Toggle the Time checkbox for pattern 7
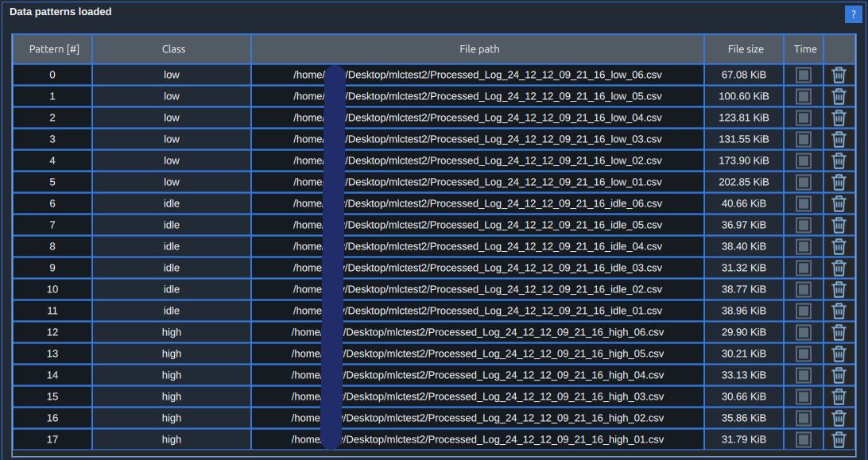868x460 pixels. [804, 225]
